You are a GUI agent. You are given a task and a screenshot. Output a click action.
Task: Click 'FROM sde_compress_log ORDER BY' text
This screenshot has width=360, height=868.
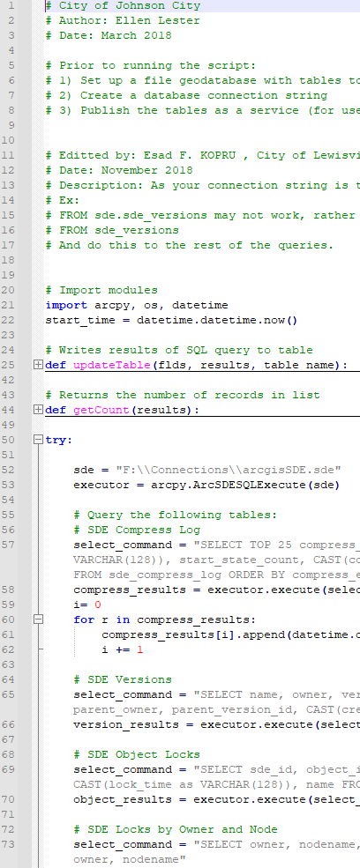pyautogui.click(x=179, y=574)
